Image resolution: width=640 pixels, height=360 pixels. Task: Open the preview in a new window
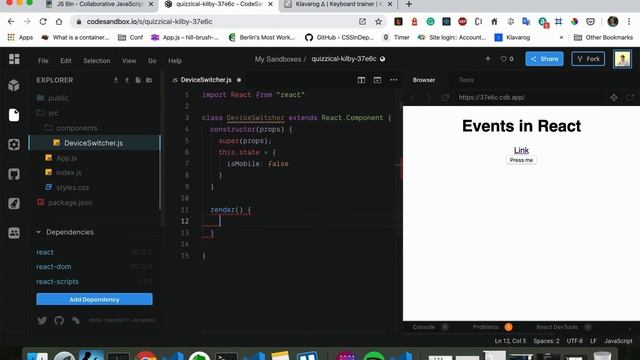click(630, 98)
